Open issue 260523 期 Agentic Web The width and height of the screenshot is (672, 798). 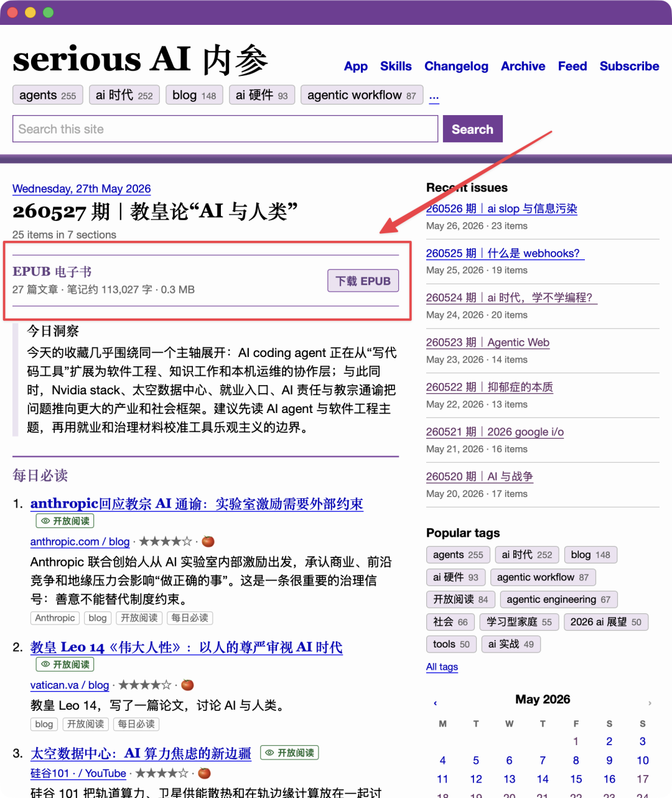[488, 342]
